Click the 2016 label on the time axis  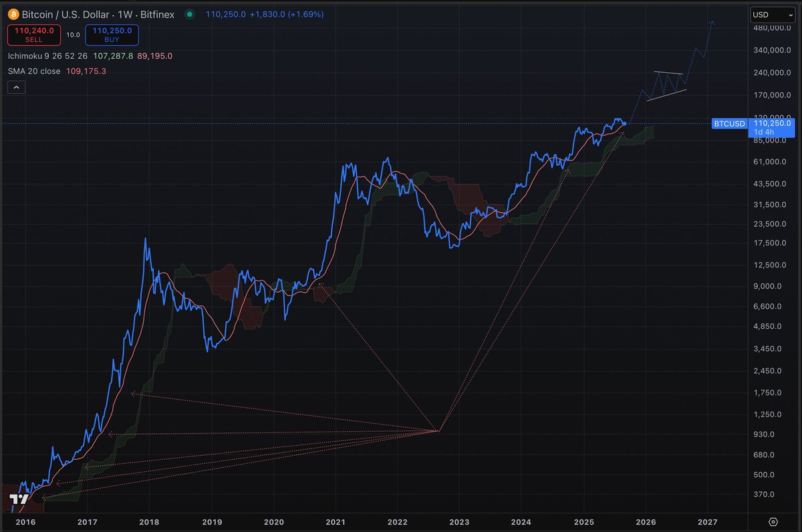25,521
